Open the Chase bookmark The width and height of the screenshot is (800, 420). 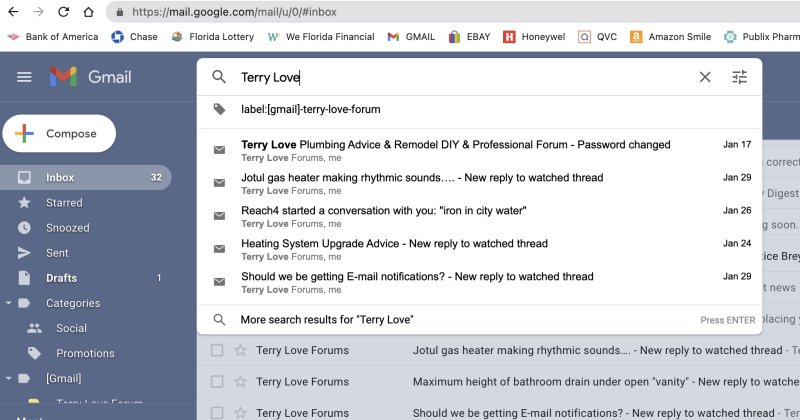135,37
